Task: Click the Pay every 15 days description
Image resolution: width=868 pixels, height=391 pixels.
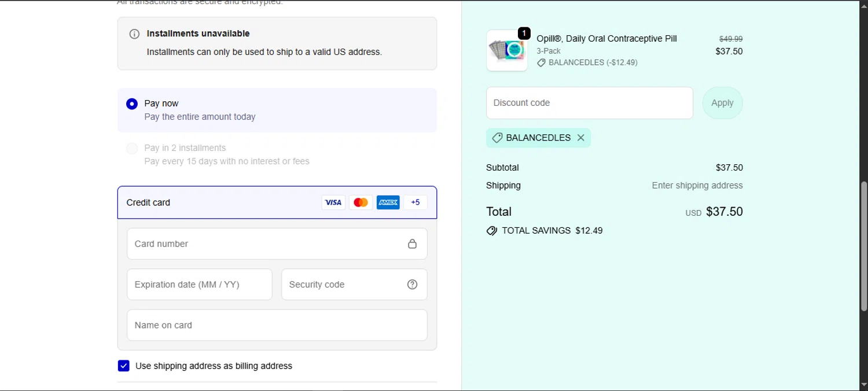Action: click(x=227, y=161)
